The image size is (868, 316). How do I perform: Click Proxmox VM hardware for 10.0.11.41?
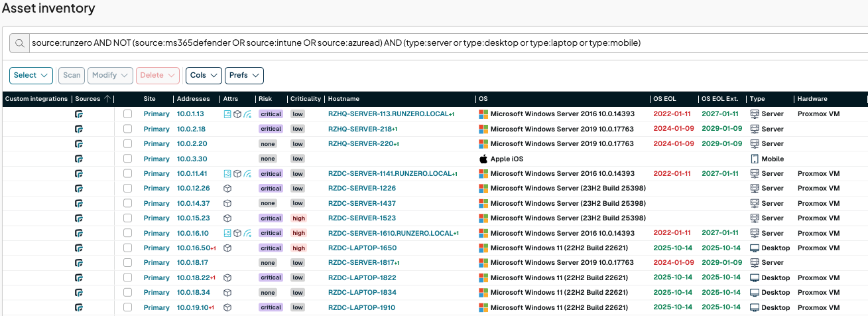tap(818, 173)
